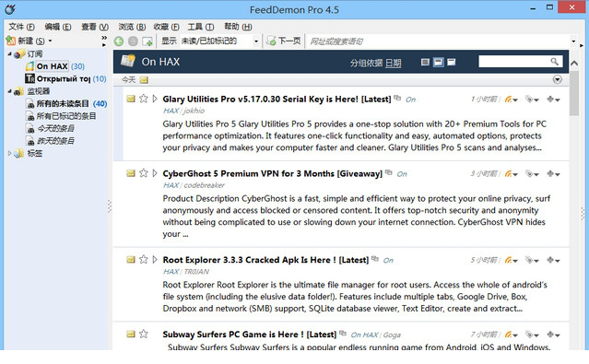This screenshot has width=589, height=364.
Task: Select 所有已标记的条目 flagged items
Action: tap(66, 116)
